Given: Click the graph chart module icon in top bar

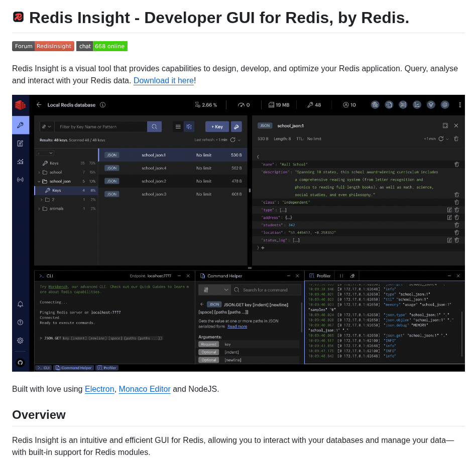Looking at the screenshot, I should click(417, 105).
